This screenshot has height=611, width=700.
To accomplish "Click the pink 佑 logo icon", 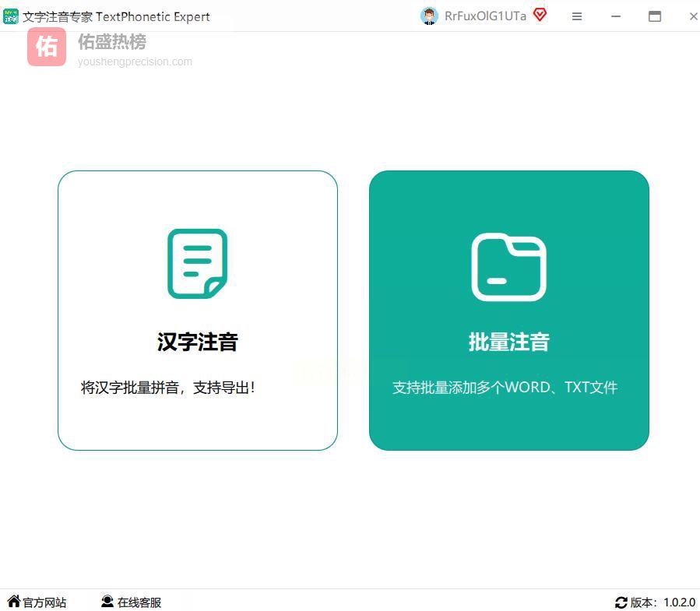I will 47,47.
